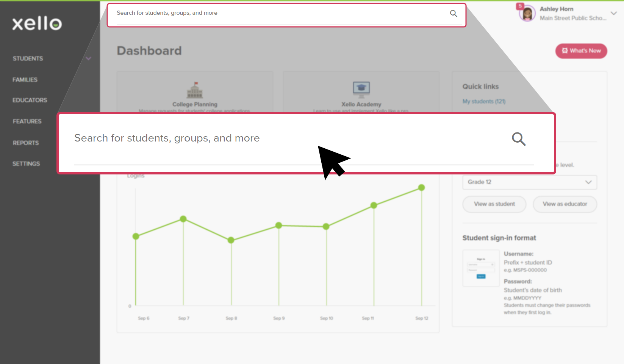Click the View as educator button
The image size is (624, 364).
pyautogui.click(x=565, y=204)
